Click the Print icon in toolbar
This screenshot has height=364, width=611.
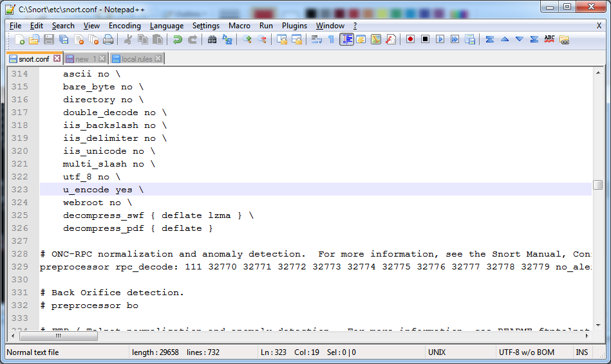(108, 40)
